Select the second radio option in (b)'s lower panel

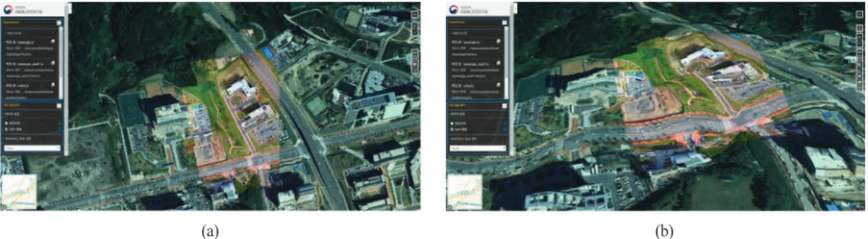(x=451, y=129)
